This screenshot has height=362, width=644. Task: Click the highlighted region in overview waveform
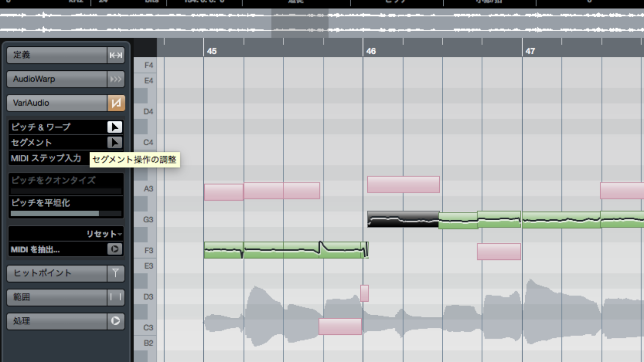click(300, 23)
